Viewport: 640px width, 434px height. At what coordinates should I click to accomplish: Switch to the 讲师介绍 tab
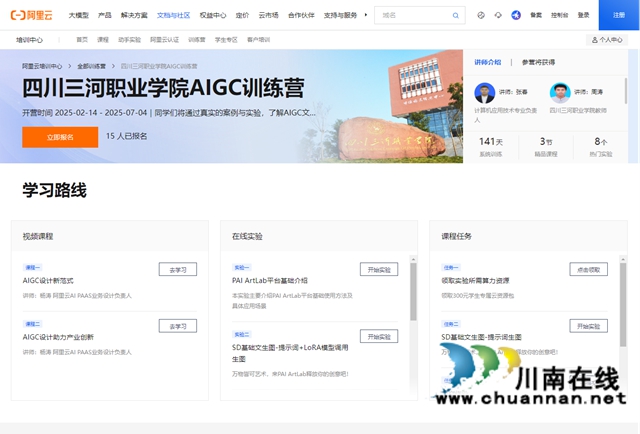click(x=487, y=62)
